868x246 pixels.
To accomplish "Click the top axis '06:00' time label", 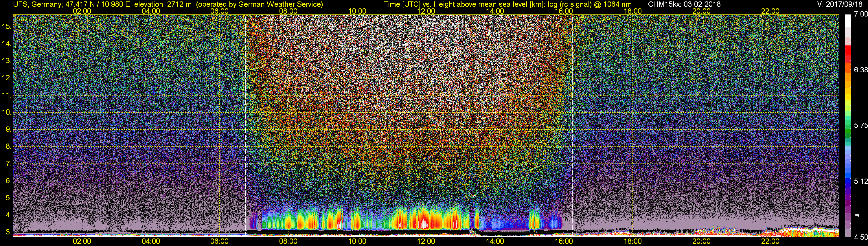I will point(219,11).
